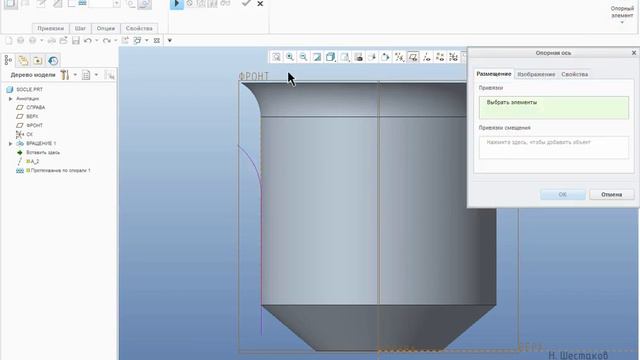The width and height of the screenshot is (640, 360).
Task: Open the undo history dropdown arrow
Action: pos(97,40)
